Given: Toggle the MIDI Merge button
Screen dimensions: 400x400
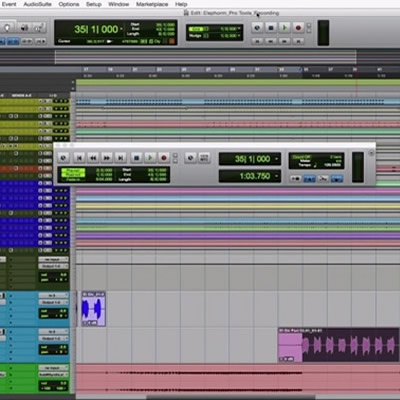Looking at the screenshot, I should 323,179.
